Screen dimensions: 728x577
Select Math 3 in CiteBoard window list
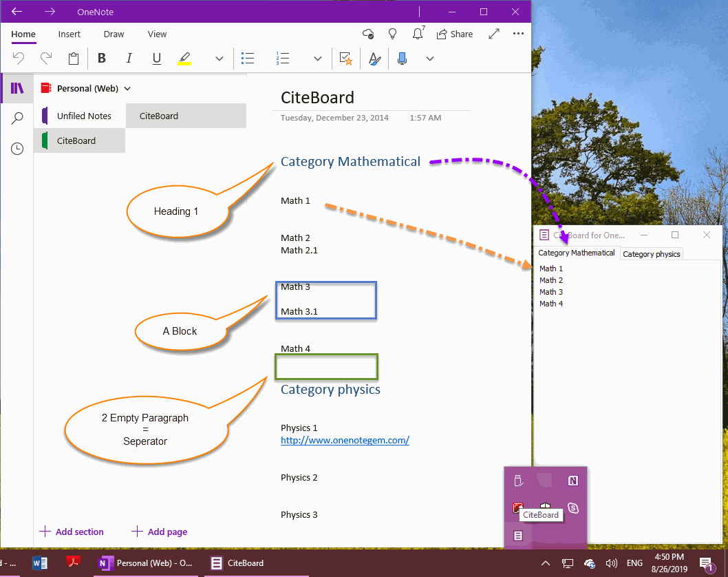click(x=551, y=292)
